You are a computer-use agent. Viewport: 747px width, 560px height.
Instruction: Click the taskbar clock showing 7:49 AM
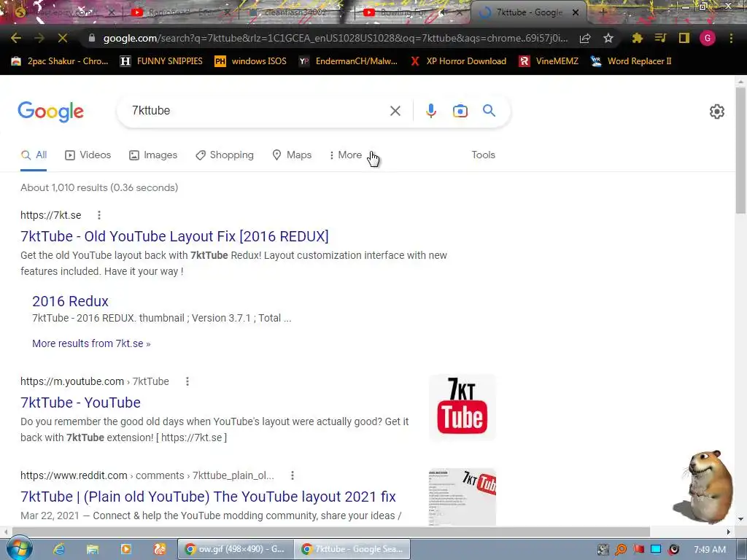pyautogui.click(x=710, y=550)
